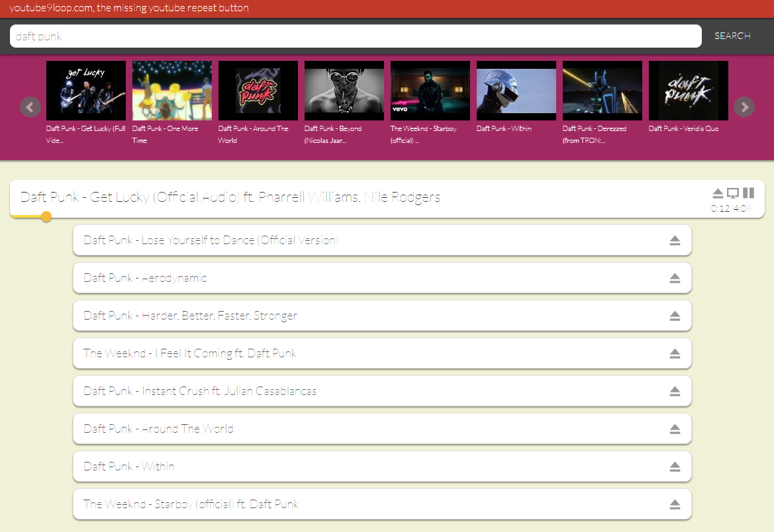Screen dimensions: 774x532
Task: Advance carousel using the right arrow
Action: coord(744,107)
